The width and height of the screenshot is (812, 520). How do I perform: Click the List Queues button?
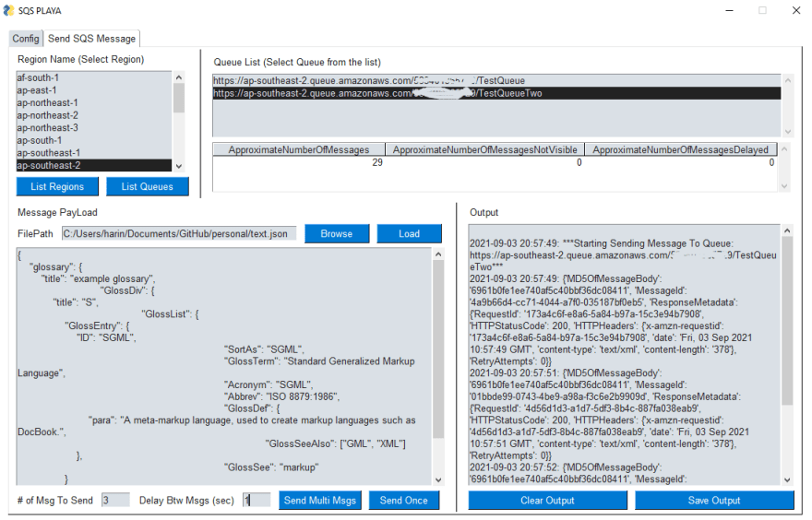click(147, 186)
